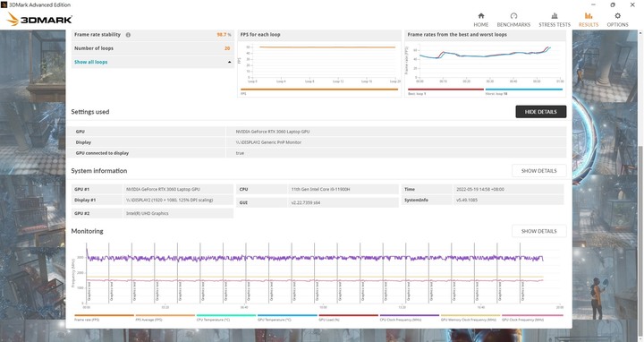Open the Stress Tests section
Viewport: 644px width, 342px height.
coord(555,20)
